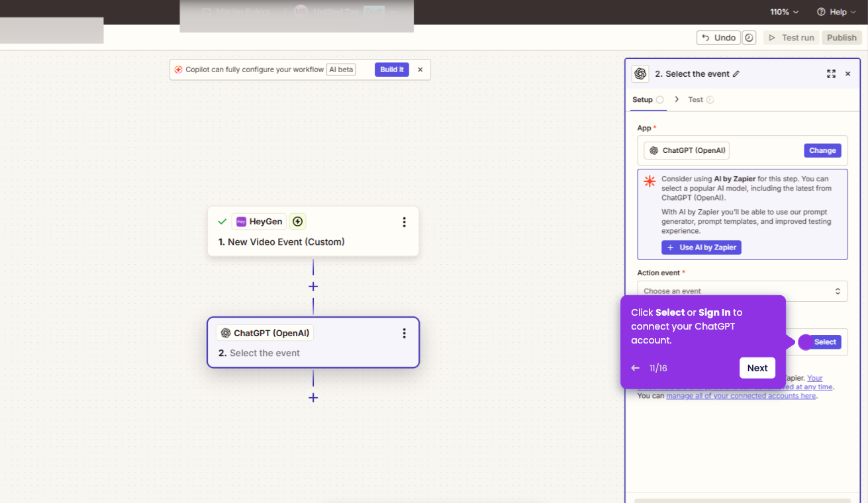
Task: Click the '1. New Video Event (Custom)' step title
Action: pos(281,242)
